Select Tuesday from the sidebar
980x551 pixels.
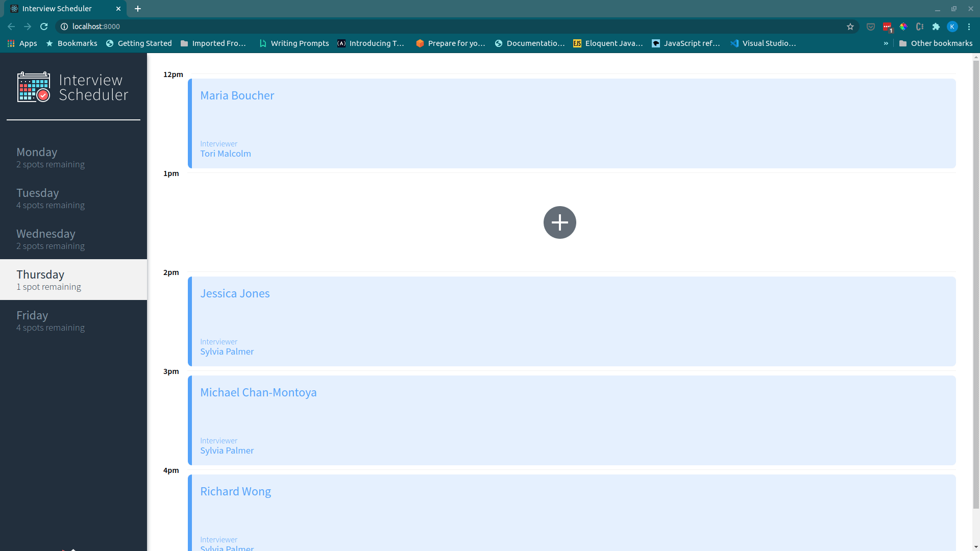point(73,198)
